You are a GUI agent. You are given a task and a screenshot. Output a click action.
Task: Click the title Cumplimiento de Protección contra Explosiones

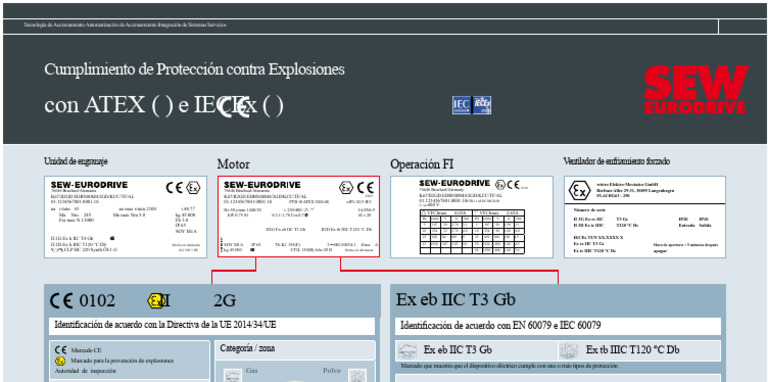pos(194,69)
